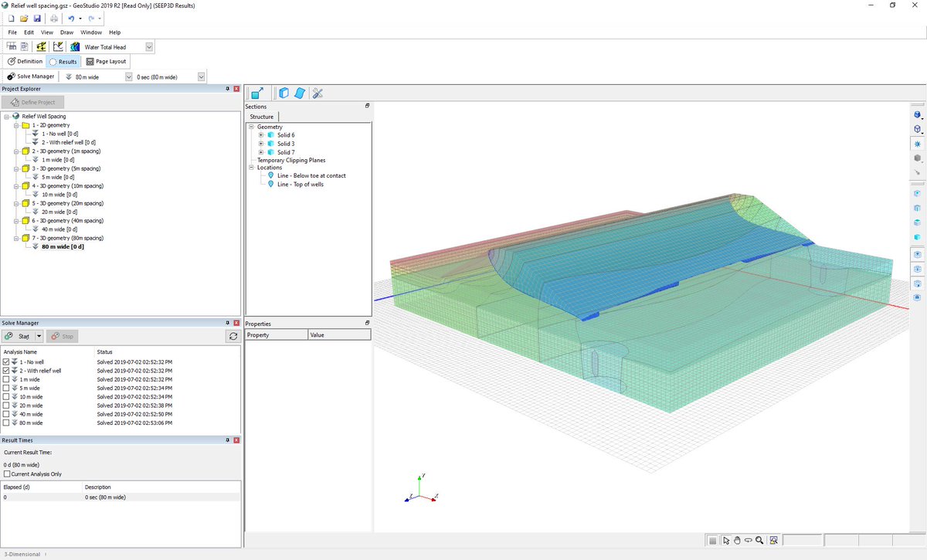Click the graph drawing icon in the top toolbar

pos(58,46)
